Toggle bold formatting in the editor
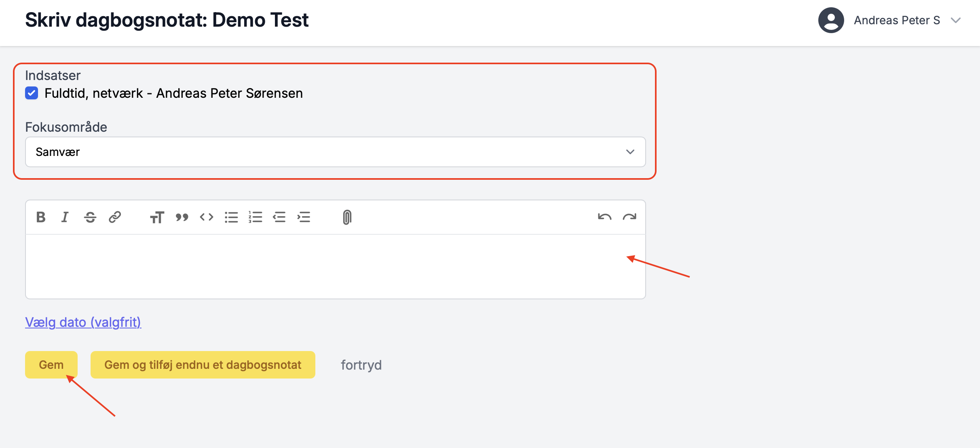Image resolution: width=980 pixels, height=448 pixels. [41, 217]
